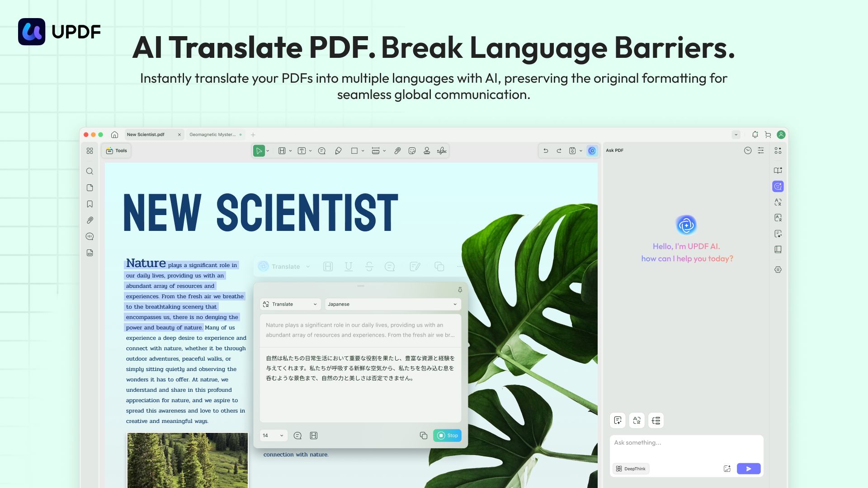Open the Tools menu

pyautogui.click(x=116, y=150)
